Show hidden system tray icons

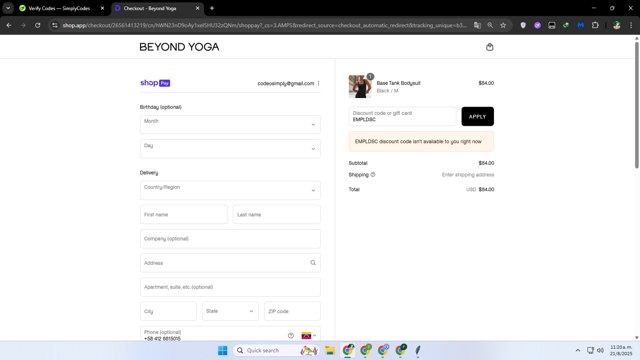578,350
